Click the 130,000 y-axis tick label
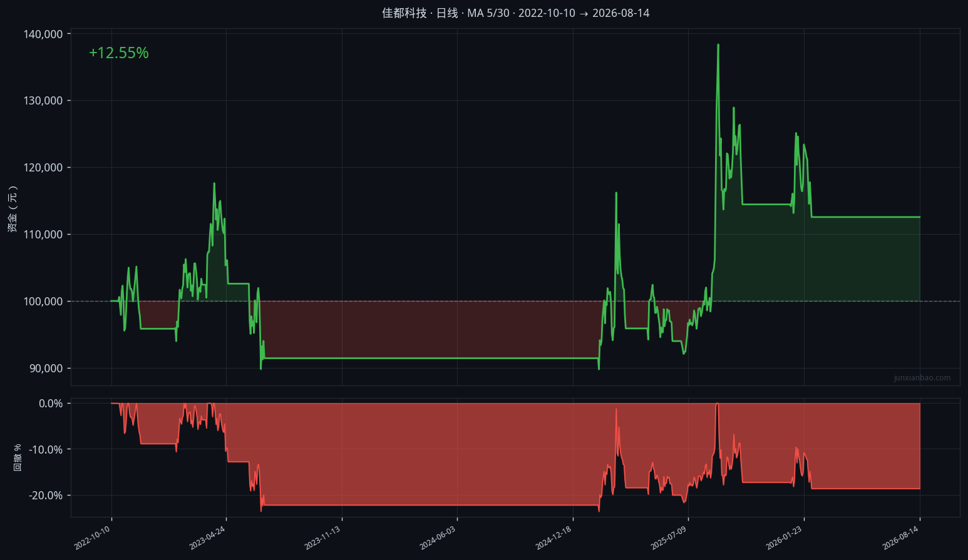 pyautogui.click(x=43, y=101)
